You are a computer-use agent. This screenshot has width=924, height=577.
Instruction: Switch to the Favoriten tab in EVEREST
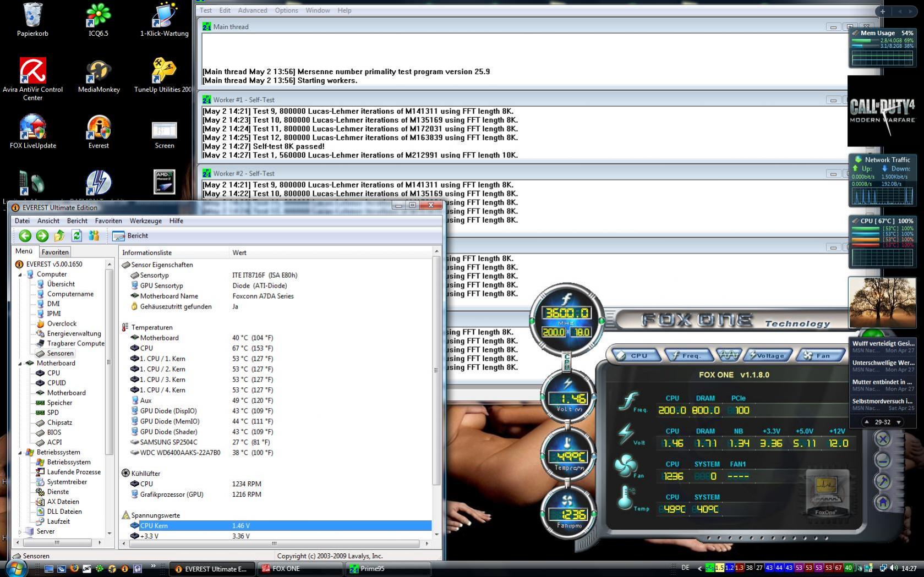coord(55,252)
